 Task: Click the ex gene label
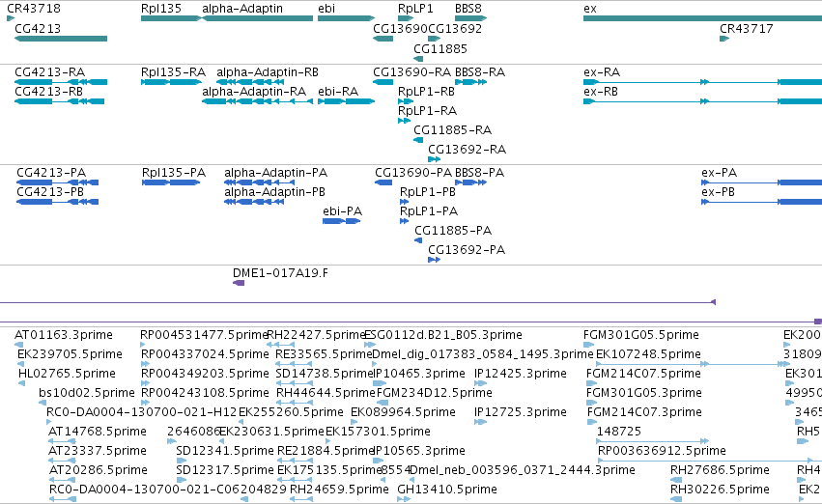[x=590, y=9]
